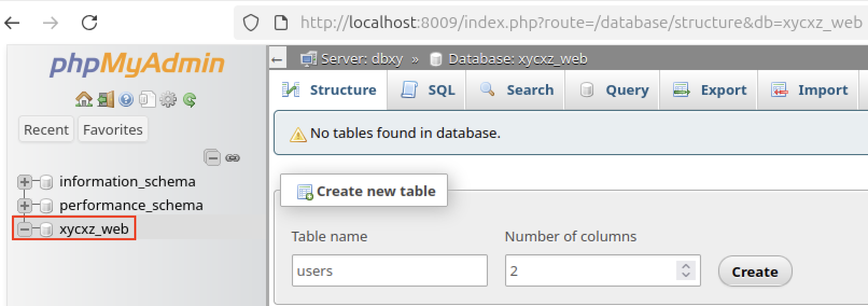Open the Favorites tables button
The height and width of the screenshot is (306, 868).
tap(113, 129)
